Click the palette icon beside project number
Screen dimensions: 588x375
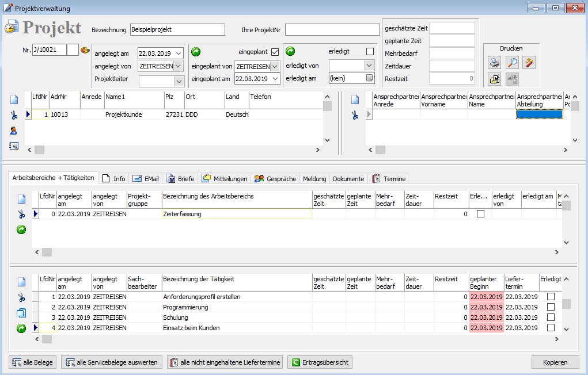click(x=85, y=50)
